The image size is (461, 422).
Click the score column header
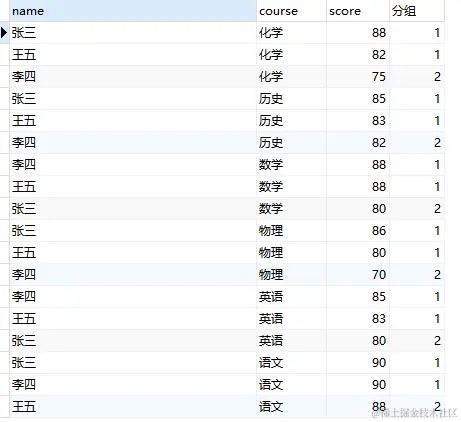click(358, 11)
